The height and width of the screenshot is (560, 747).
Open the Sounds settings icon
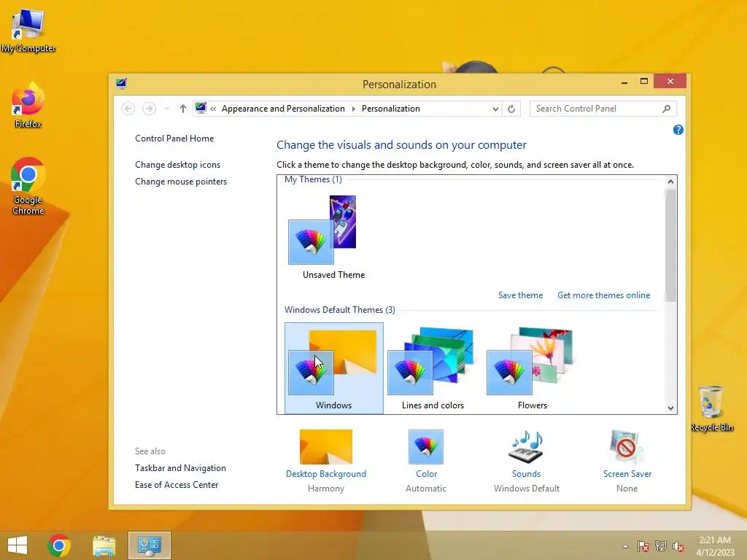[526, 447]
